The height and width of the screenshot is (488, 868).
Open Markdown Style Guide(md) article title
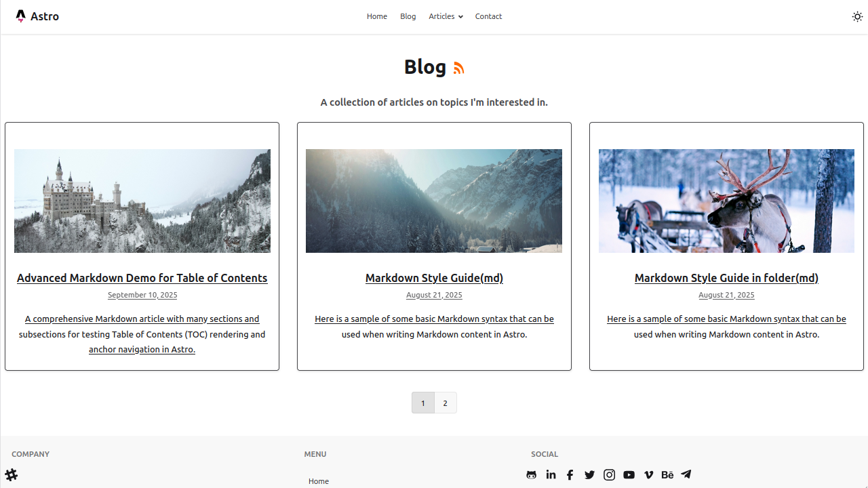[434, 278]
